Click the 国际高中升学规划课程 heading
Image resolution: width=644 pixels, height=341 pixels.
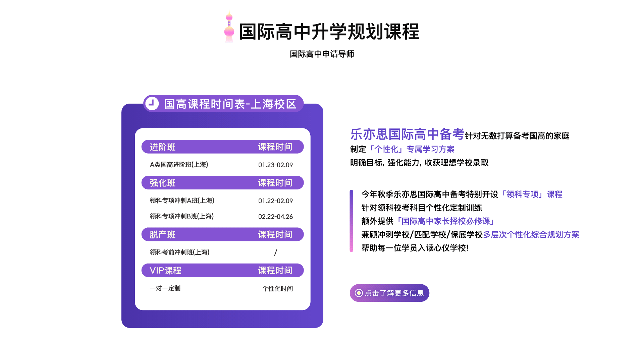pos(329,32)
